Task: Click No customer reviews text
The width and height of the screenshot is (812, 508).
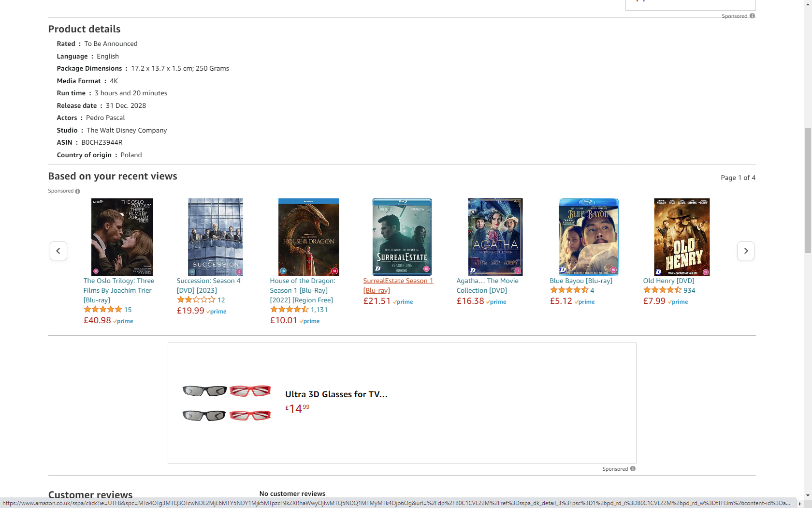Action: click(x=292, y=493)
